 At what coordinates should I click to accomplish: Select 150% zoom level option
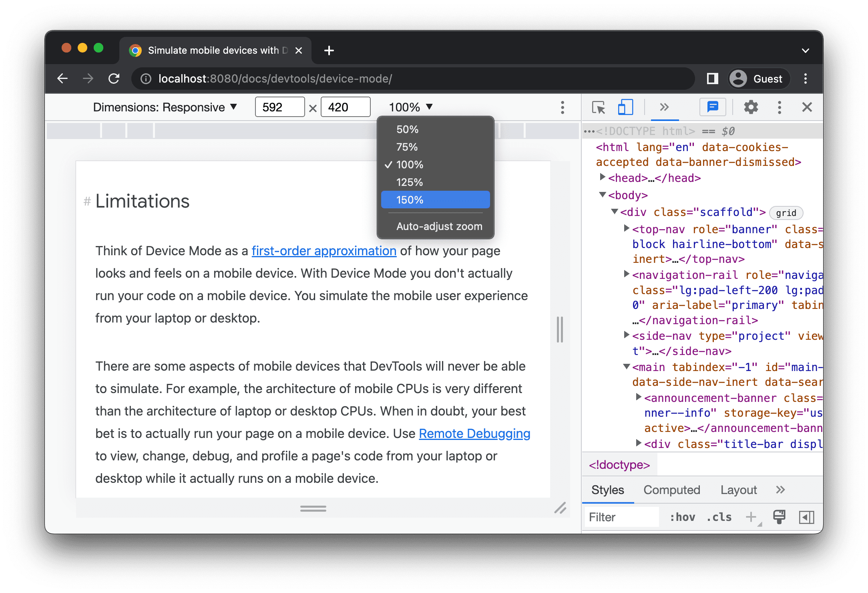point(435,200)
